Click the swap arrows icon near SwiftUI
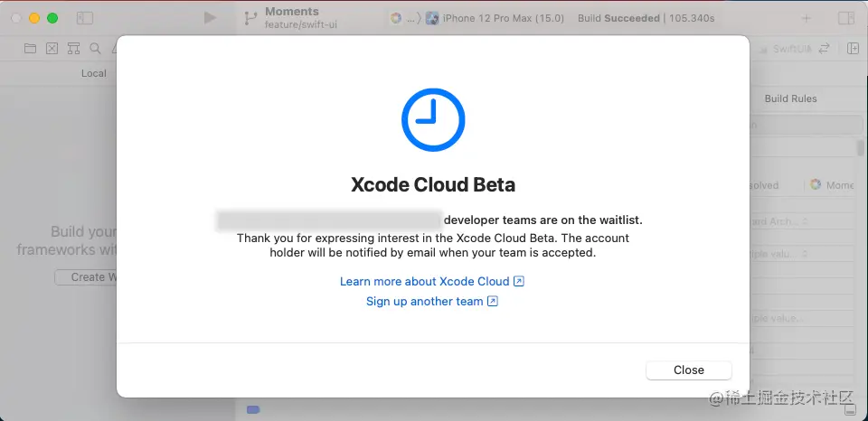 click(825, 49)
